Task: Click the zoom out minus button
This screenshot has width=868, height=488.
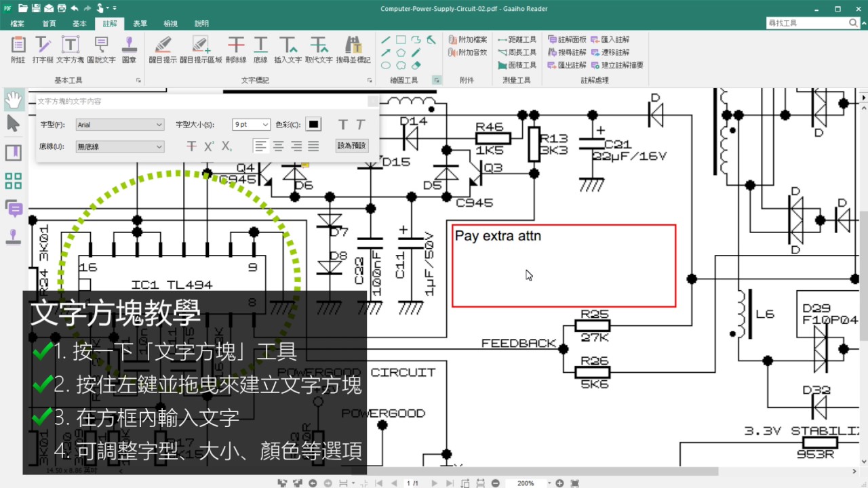Action: tap(496, 483)
